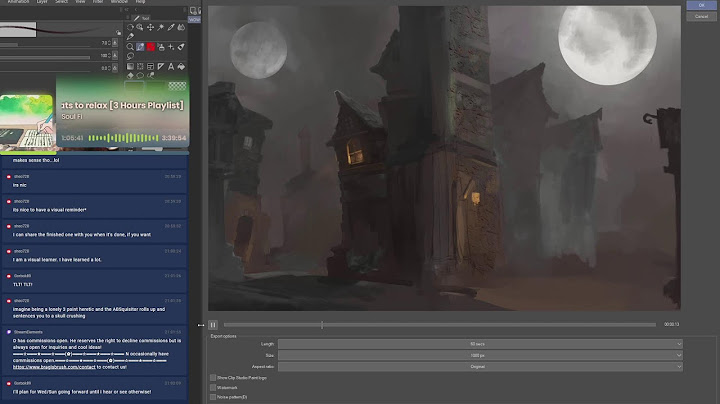Select the transparent color checkered swatch

click(177, 86)
